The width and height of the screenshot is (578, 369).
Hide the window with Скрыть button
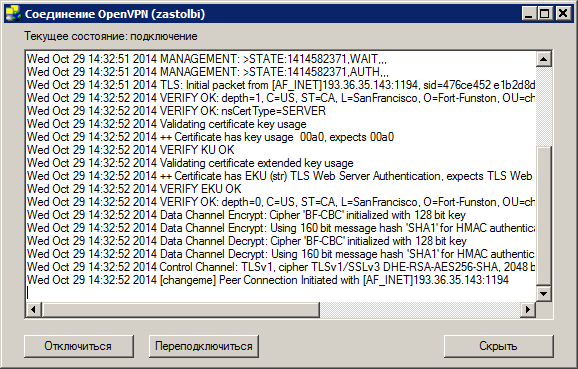tap(498, 346)
